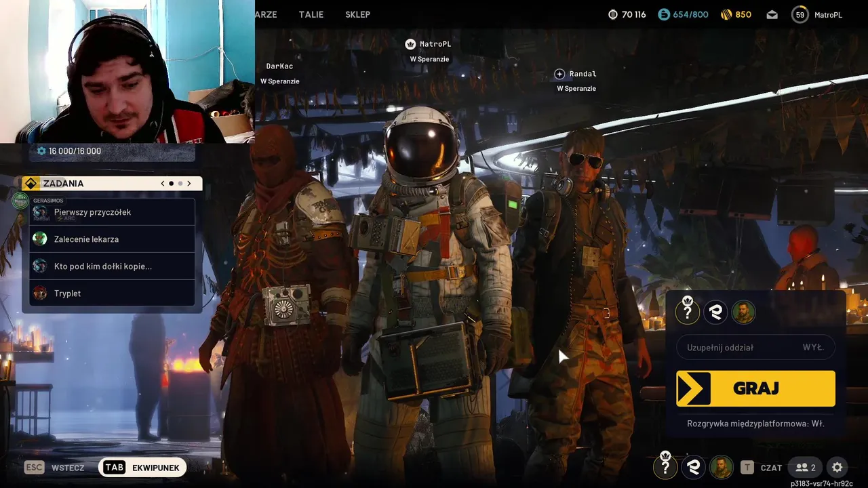Screen dimensions: 868x488
Task: Click the 654/800 currency value
Action: [x=690, y=14]
